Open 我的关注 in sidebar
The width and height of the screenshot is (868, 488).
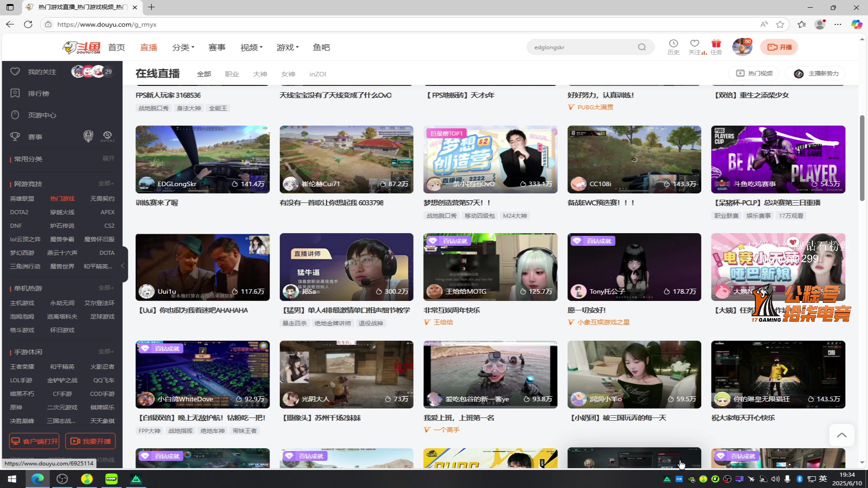[x=42, y=72]
